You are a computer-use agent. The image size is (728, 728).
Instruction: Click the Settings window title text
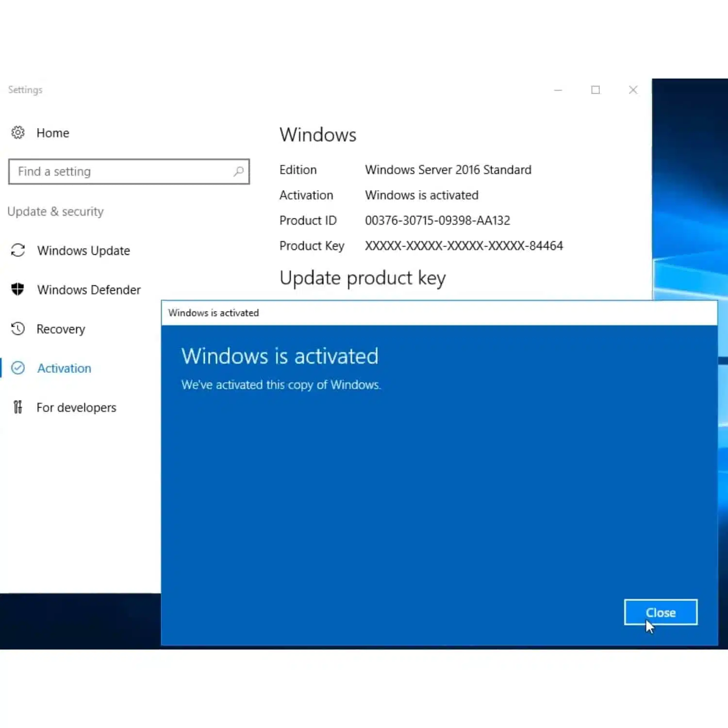tap(25, 90)
